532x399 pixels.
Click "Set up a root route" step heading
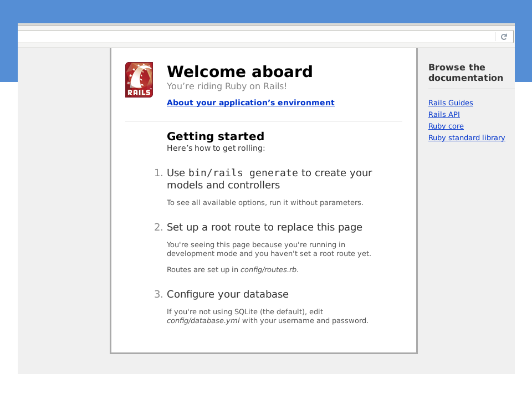point(264,227)
